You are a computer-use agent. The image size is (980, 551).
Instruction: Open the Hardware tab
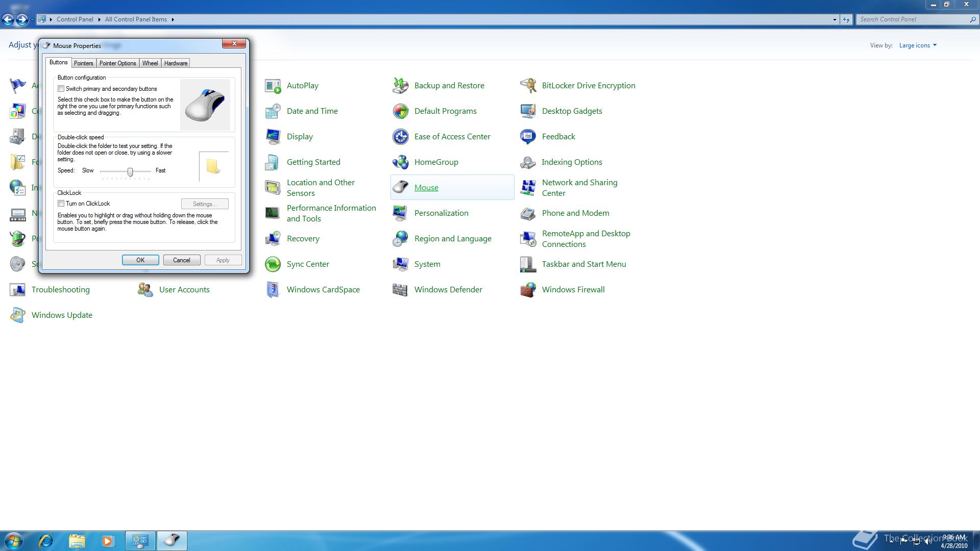(x=176, y=63)
